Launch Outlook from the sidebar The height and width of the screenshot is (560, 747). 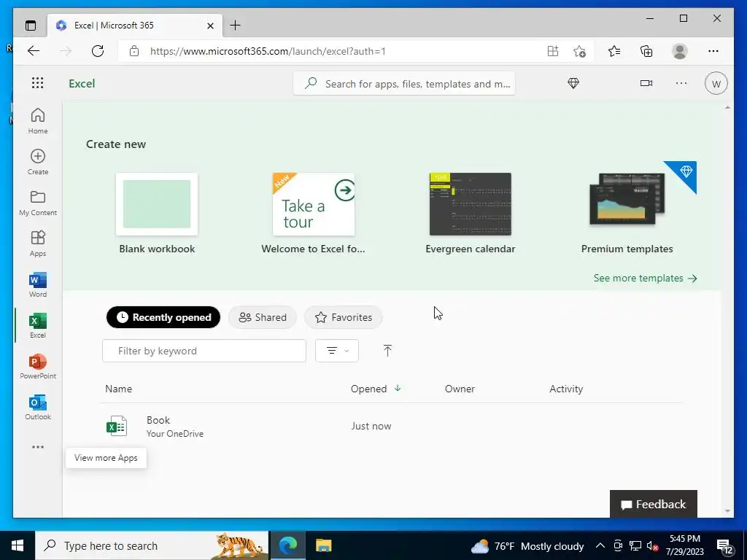point(38,408)
